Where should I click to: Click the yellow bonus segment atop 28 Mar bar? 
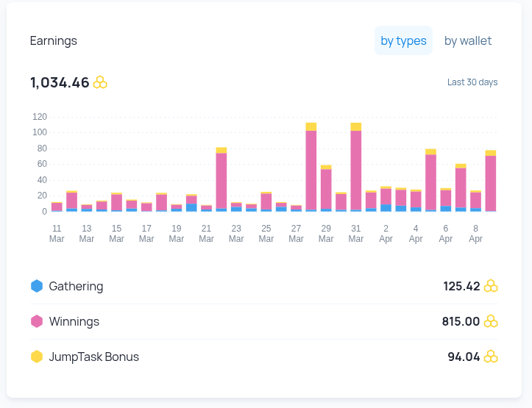[x=311, y=126]
